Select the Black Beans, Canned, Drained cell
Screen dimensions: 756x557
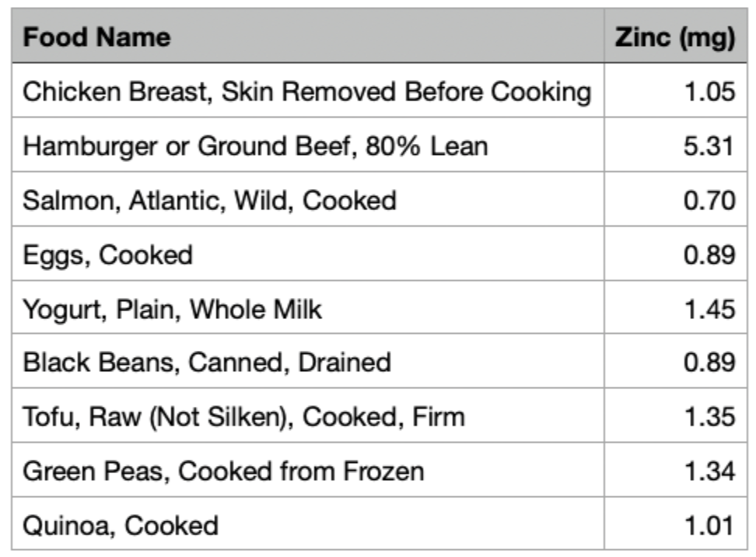coord(307,361)
